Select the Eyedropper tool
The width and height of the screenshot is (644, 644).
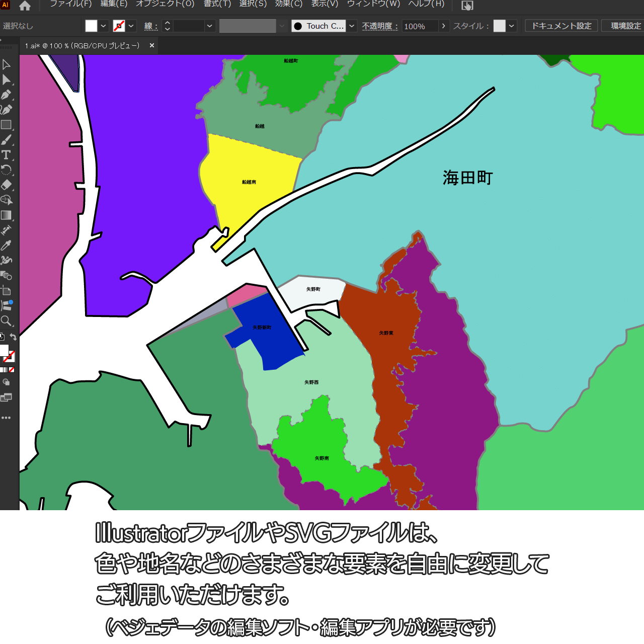click(x=7, y=246)
